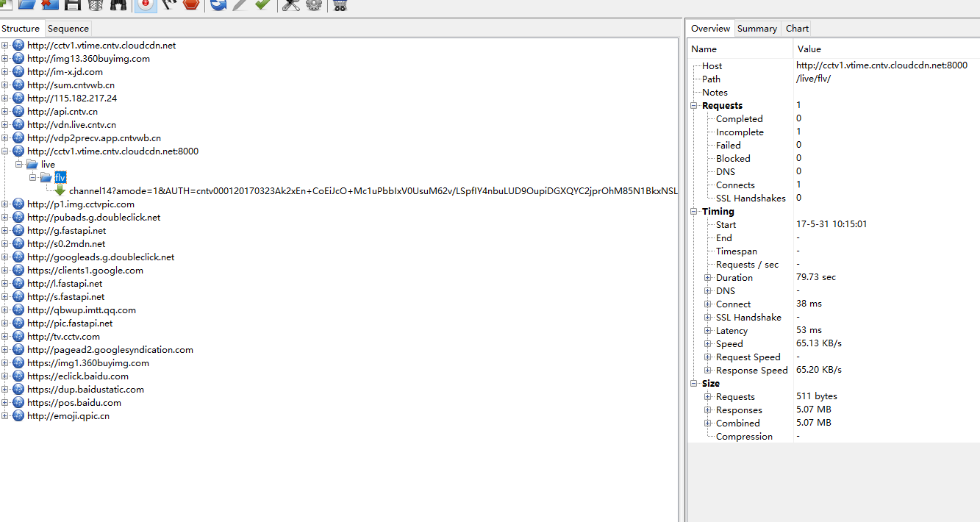Open Find with the binoculars icon
This screenshot has width=980, height=522.
(118, 4)
